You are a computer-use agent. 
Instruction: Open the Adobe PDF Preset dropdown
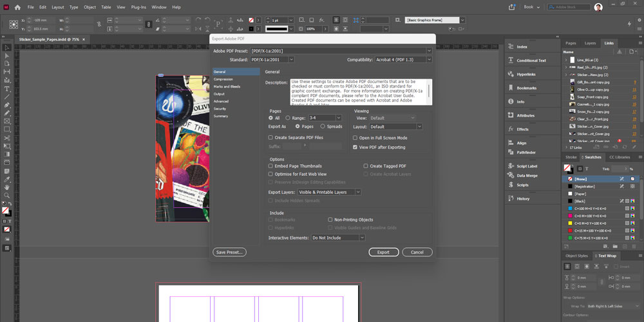tap(341, 51)
